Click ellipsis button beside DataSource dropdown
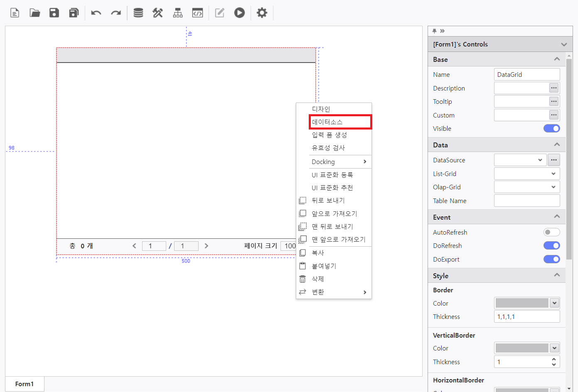 coord(554,160)
